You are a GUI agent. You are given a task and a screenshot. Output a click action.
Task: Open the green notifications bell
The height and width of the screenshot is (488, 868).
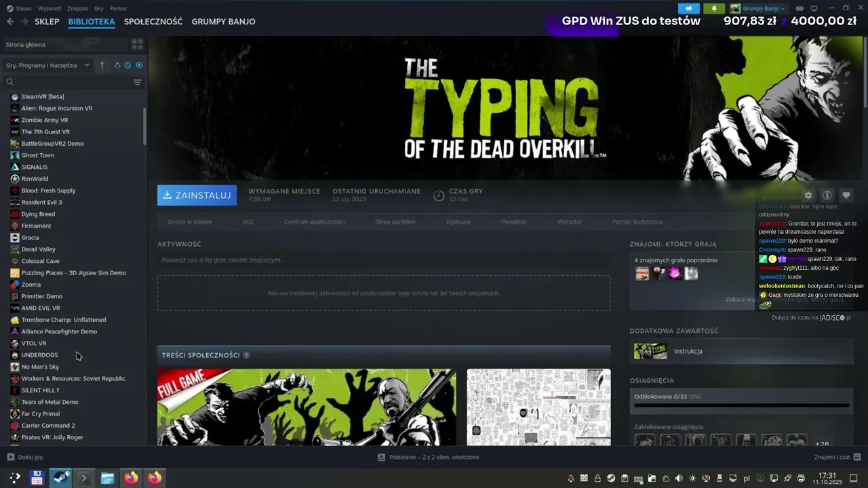tap(714, 8)
